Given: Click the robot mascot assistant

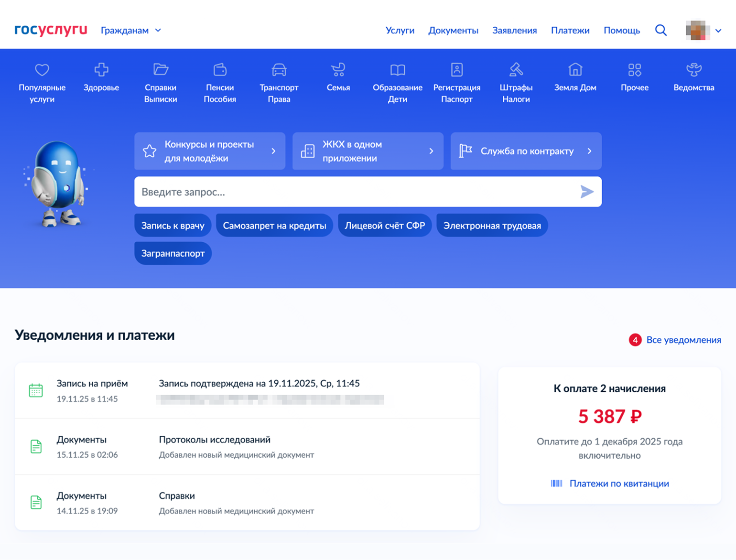Looking at the screenshot, I should coord(56,183).
